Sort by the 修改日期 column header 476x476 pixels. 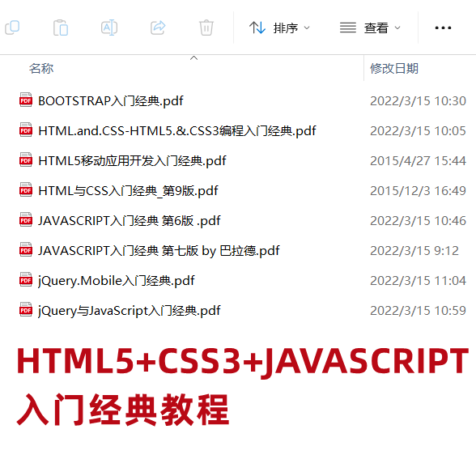coord(394,68)
